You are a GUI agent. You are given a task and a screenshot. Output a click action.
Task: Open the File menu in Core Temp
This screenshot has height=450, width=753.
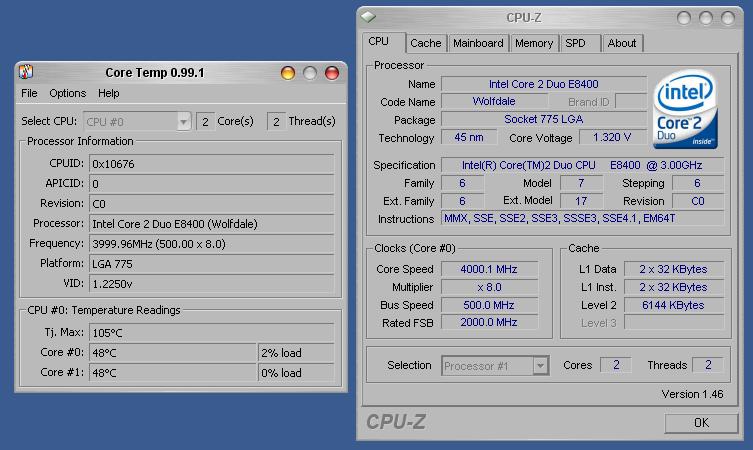click(x=29, y=93)
